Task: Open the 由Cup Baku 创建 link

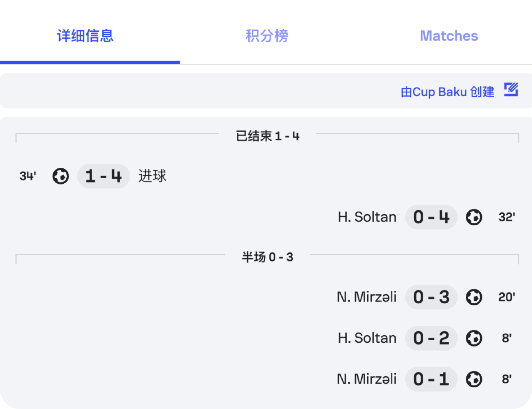Action: tap(447, 92)
